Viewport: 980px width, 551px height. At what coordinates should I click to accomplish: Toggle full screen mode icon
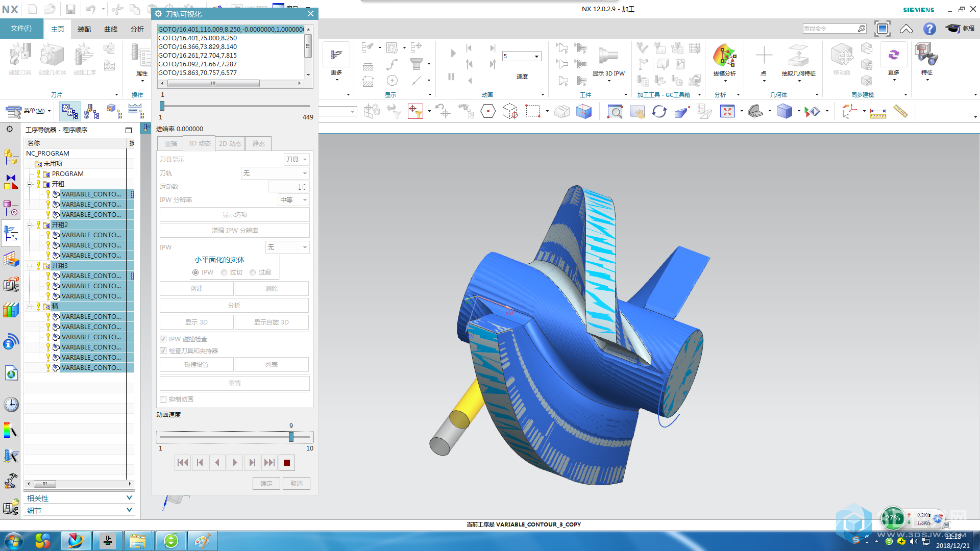882,29
